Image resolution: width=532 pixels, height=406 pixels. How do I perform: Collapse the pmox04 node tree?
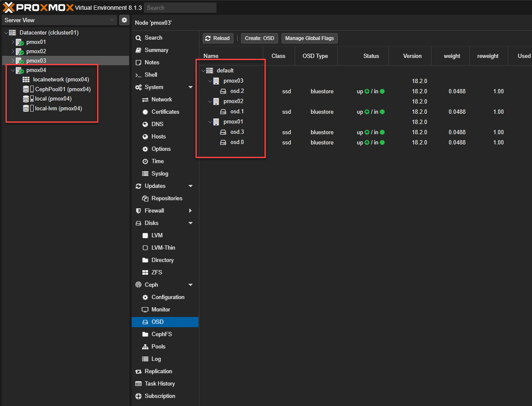[x=13, y=70]
